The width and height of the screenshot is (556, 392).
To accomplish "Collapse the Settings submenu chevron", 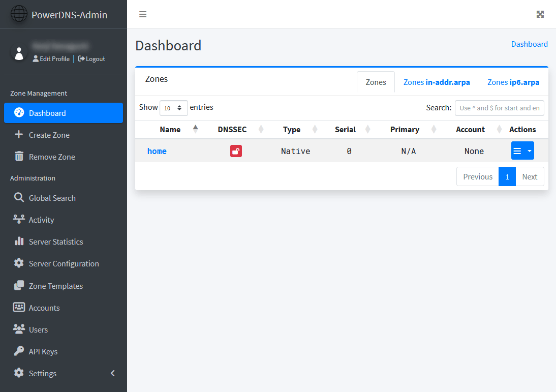I will (113, 373).
